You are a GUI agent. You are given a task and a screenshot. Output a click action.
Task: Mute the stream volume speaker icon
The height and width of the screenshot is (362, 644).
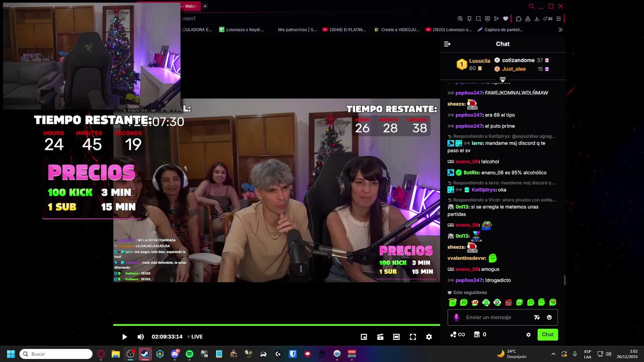[141, 337]
